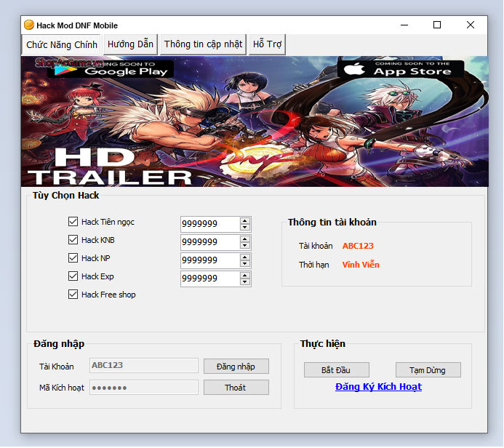
Task: Click the Hack NP value field
Action: 210,260
